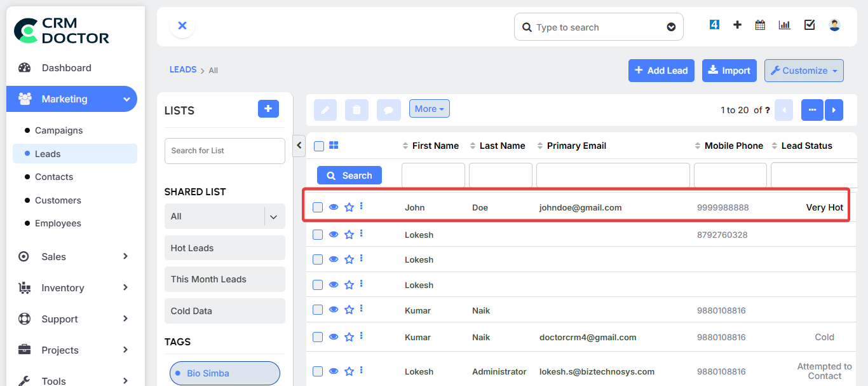This screenshot has width=868, height=386.
Task: Click the reports bar chart icon
Action: tap(784, 25)
